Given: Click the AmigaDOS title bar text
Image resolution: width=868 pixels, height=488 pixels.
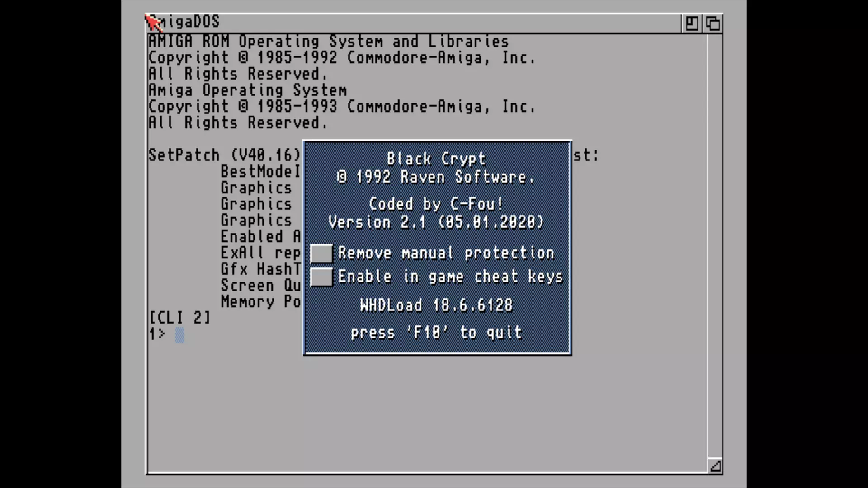Looking at the screenshot, I should click(190, 22).
